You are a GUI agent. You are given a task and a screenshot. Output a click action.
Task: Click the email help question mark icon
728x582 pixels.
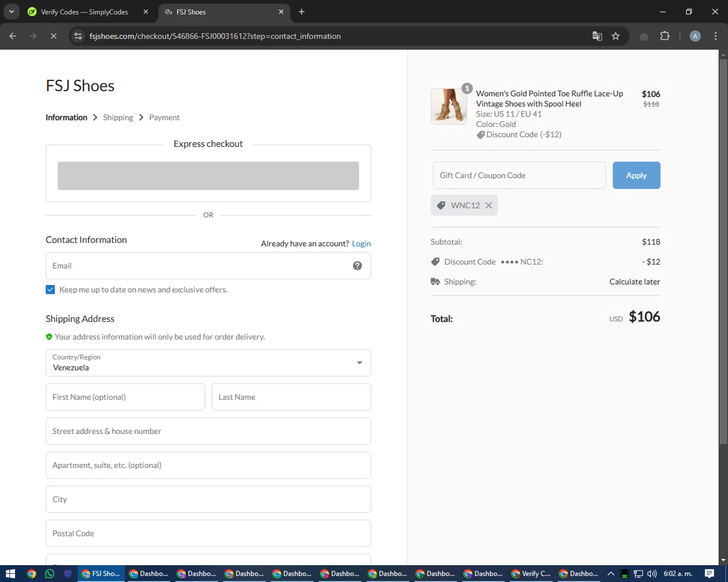point(357,266)
